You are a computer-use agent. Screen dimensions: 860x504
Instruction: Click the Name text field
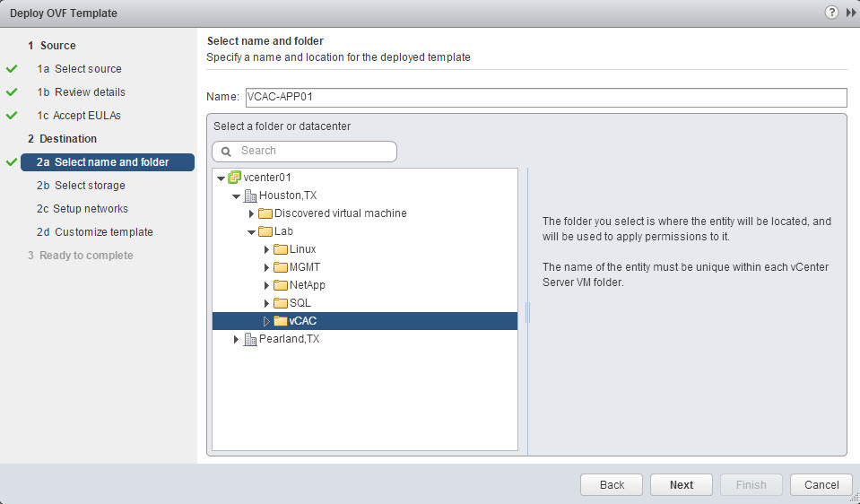544,98
